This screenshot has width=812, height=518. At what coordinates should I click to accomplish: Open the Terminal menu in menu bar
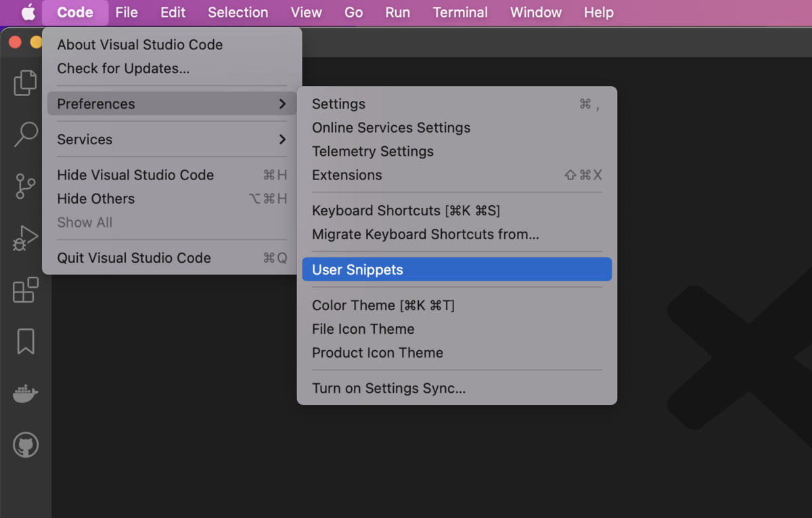click(460, 12)
